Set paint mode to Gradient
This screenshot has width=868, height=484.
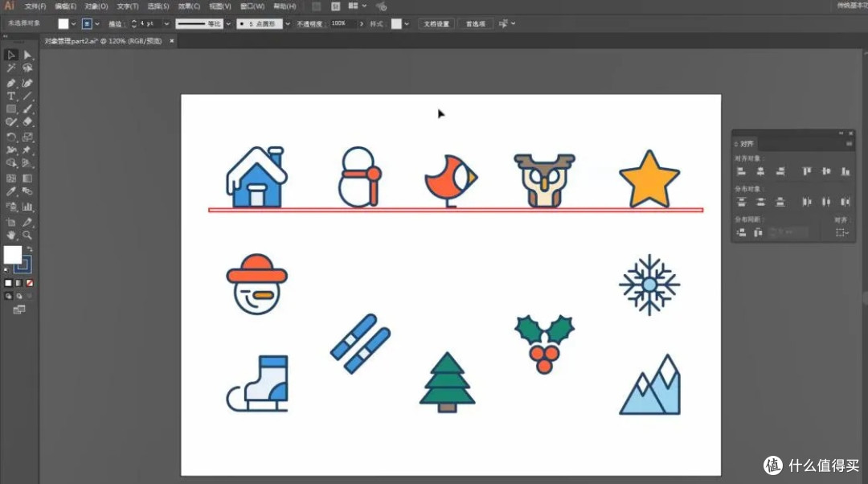click(x=18, y=283)
